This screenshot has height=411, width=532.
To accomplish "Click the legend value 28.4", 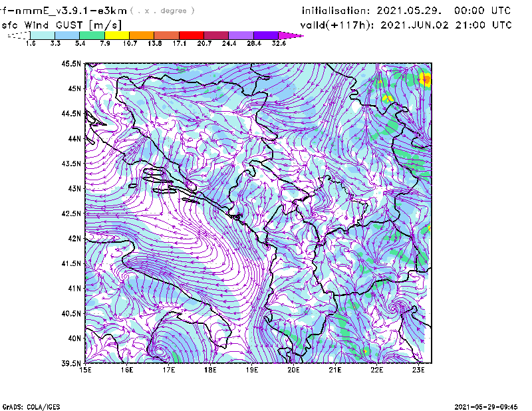I will [253, 43].
